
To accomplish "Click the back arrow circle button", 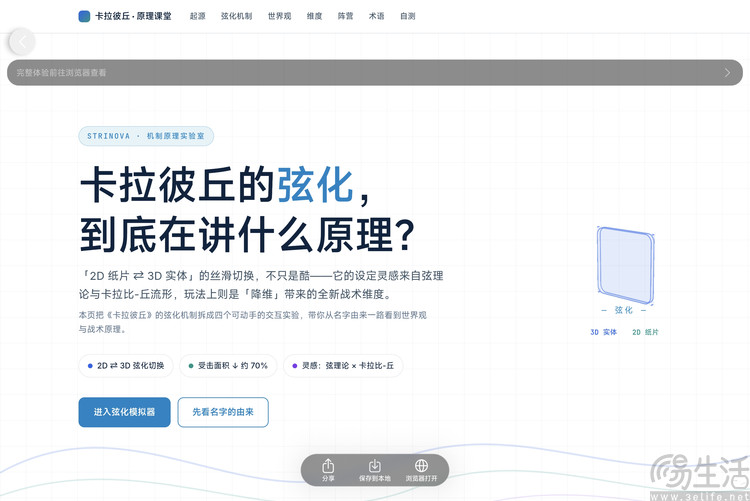I will point(22,42).
